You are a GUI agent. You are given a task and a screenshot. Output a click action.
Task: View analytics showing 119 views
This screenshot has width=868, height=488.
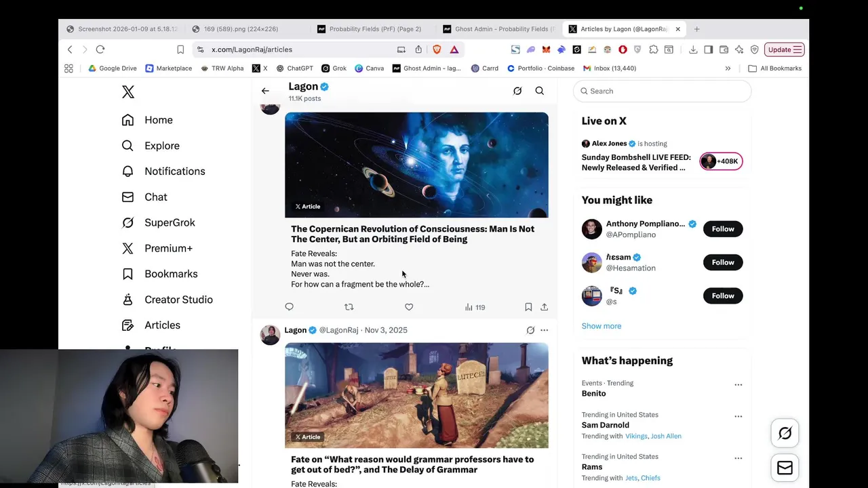pyautogui.click(x=475, y=307)
